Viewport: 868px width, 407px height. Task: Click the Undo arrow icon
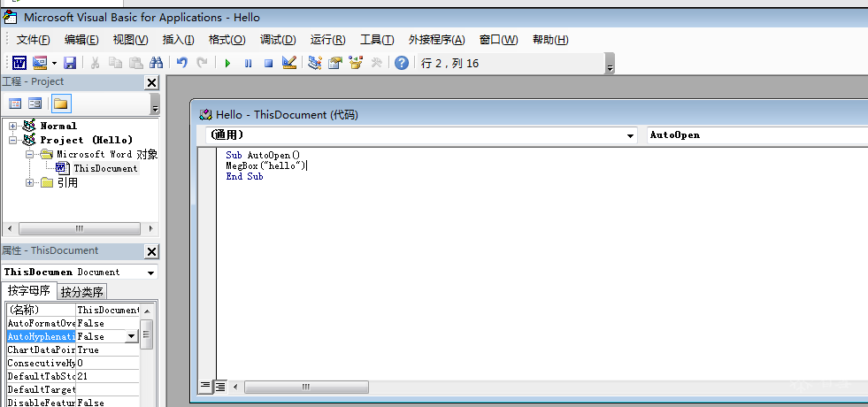click(181, 63)
